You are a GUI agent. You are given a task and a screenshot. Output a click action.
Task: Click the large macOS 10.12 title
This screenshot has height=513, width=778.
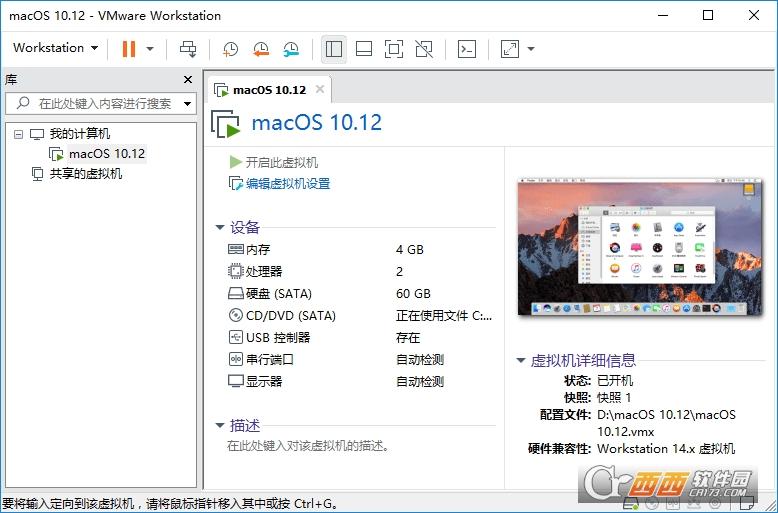(x=317, y=123)
